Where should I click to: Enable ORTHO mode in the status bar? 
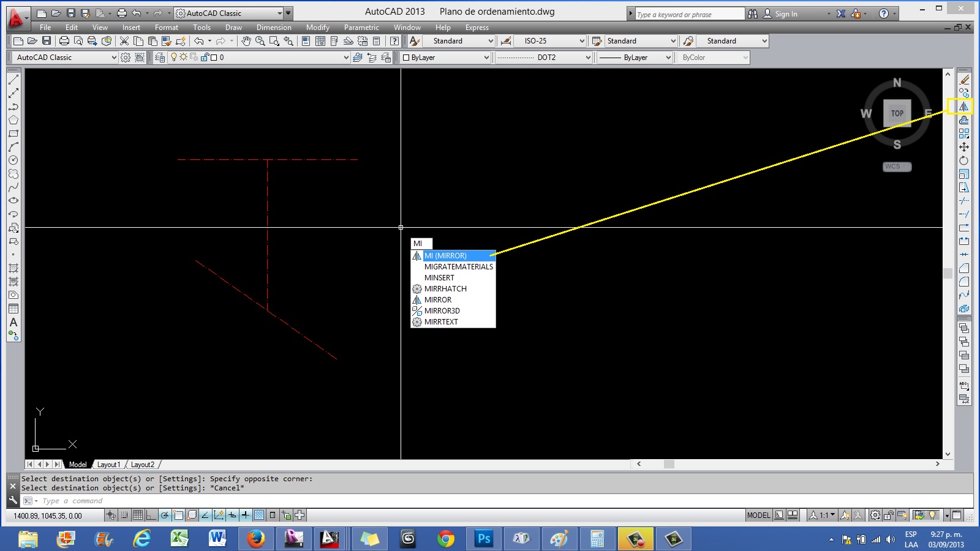pyautogui.click(x=151, y=515)
